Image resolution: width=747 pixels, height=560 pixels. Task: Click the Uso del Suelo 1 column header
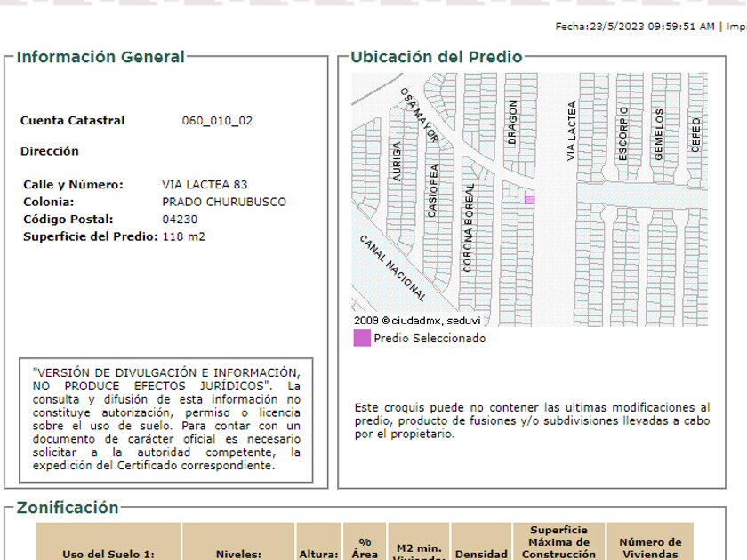[108, 553]
